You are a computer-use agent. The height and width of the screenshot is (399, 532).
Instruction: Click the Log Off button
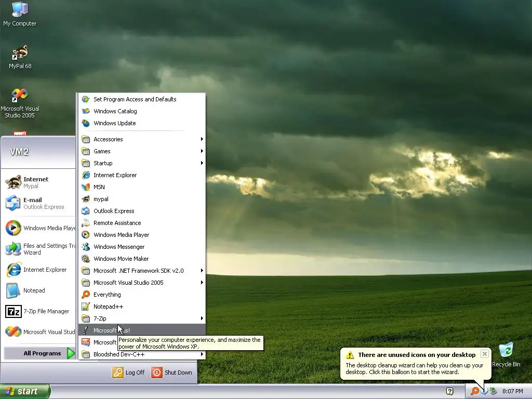pyautogui.click(x=129, y=372)
